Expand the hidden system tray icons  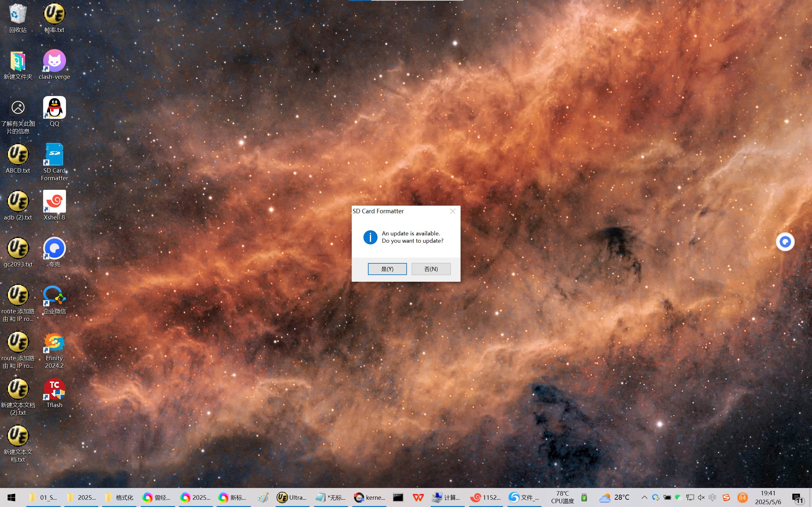click(644, 497)
